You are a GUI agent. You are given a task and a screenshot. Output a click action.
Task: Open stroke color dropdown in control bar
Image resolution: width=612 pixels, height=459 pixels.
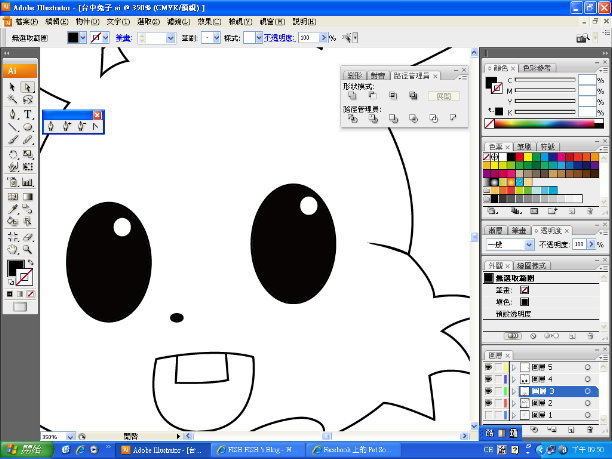tap(106, 38)
